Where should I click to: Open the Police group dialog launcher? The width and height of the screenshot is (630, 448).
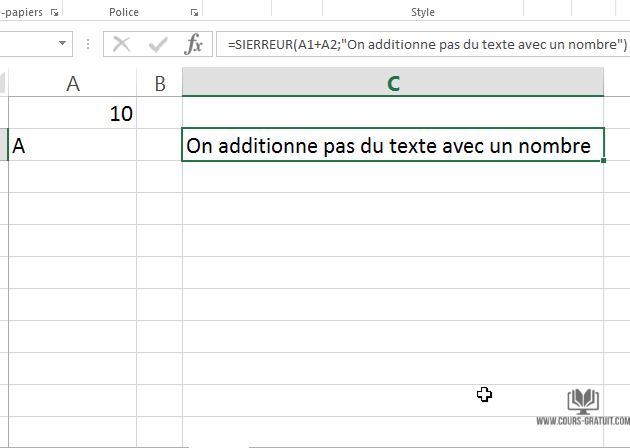(193, 13)
